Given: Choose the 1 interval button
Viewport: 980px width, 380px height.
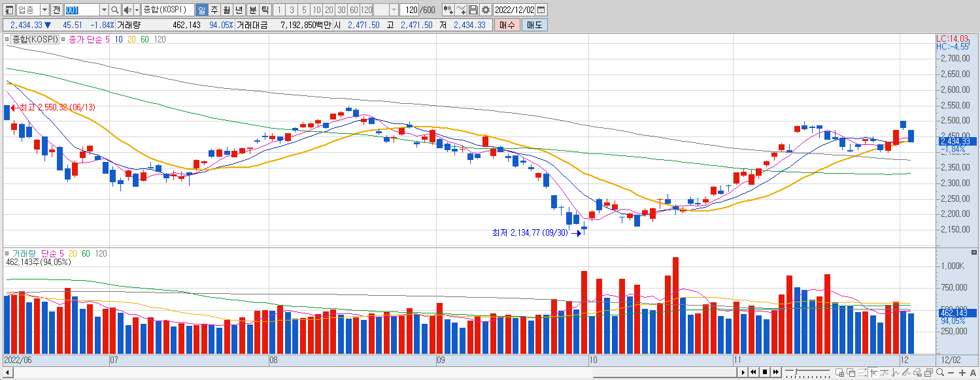Looking at the screenshot, I should (x=279, y=10).
